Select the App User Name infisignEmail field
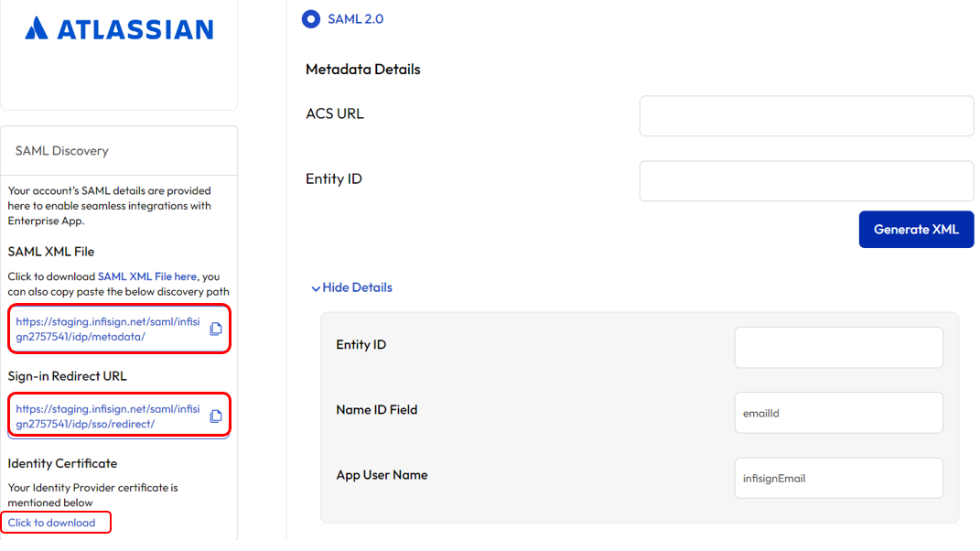Screen dimensions: 980x551 click(x=837, y=478)
